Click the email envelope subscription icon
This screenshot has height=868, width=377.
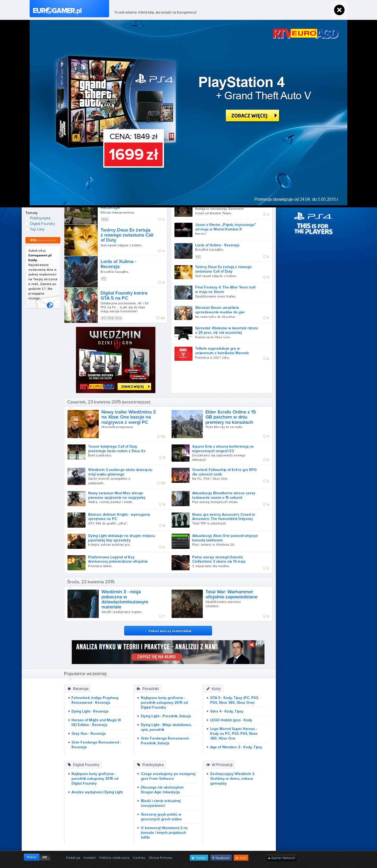50,305
